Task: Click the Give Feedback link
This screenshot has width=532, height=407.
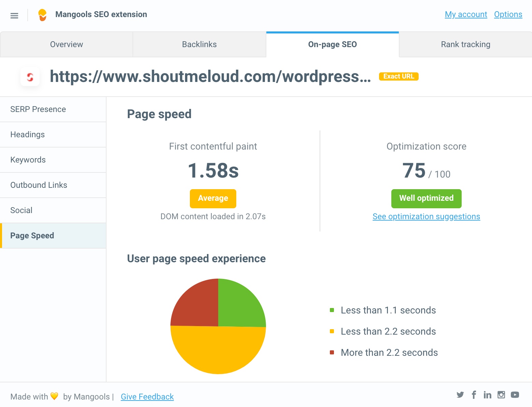Action: tap(147, 397)
